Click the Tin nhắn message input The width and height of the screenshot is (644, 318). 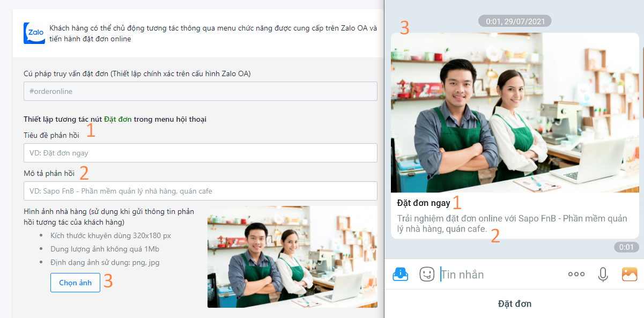pyautogui.click(x=483, y=274)
